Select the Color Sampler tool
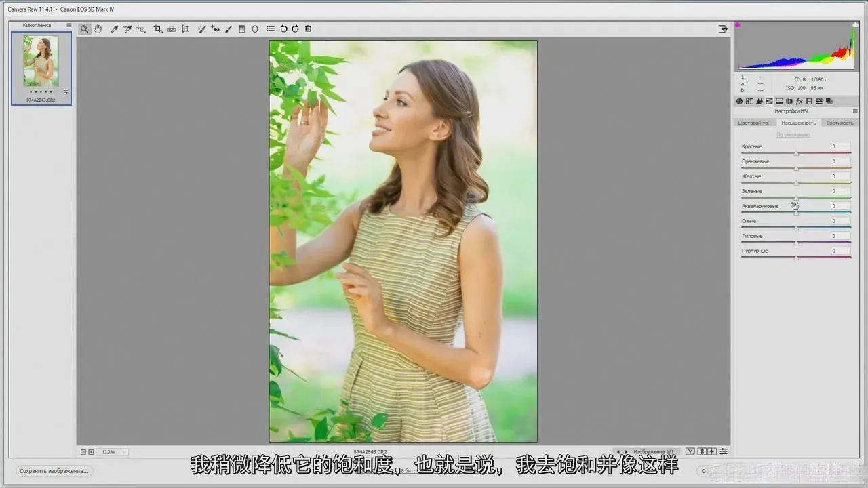868x488 pixels. click(x=127, y=29)
